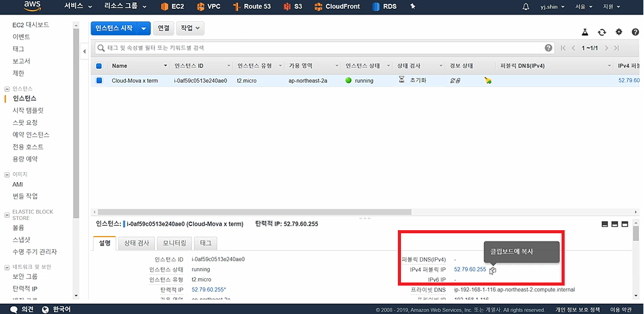Open the EC2 shortcut icon
Screen dimensions: 644x314
point(165,6)
